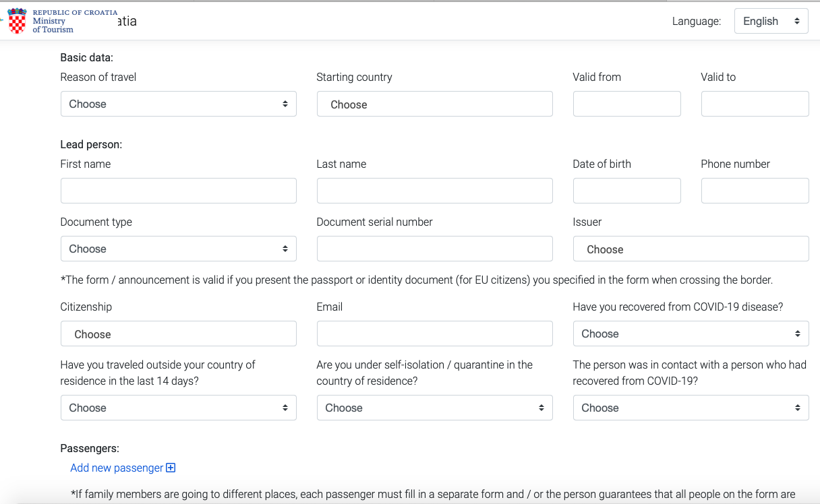820x504 pixels.
Task: Click the Valid to date field
Action: pos(755,104)
